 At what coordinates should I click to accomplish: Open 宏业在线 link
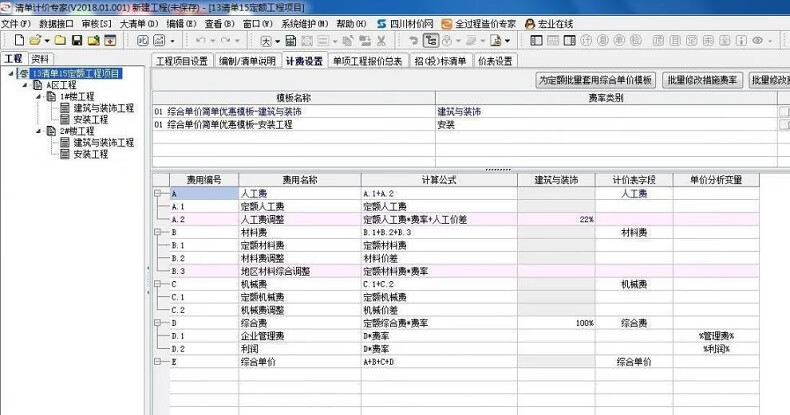click(x=549, y=24)
